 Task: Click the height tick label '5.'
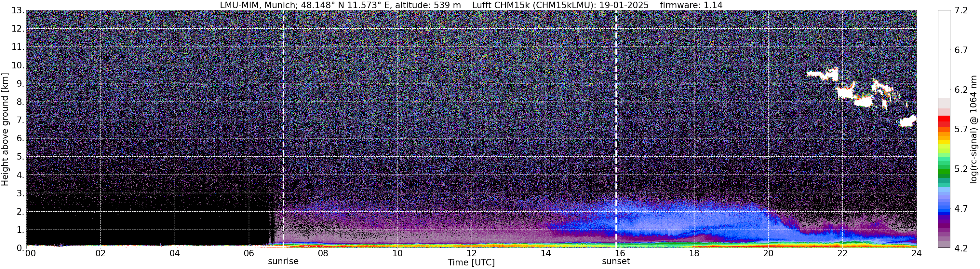(20, 157)
